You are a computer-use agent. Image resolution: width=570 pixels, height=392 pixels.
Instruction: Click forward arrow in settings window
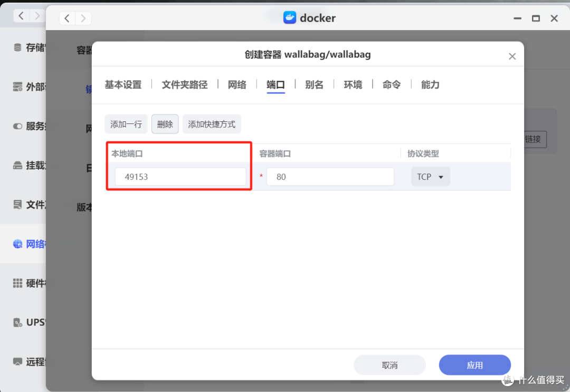coord(37,16)
